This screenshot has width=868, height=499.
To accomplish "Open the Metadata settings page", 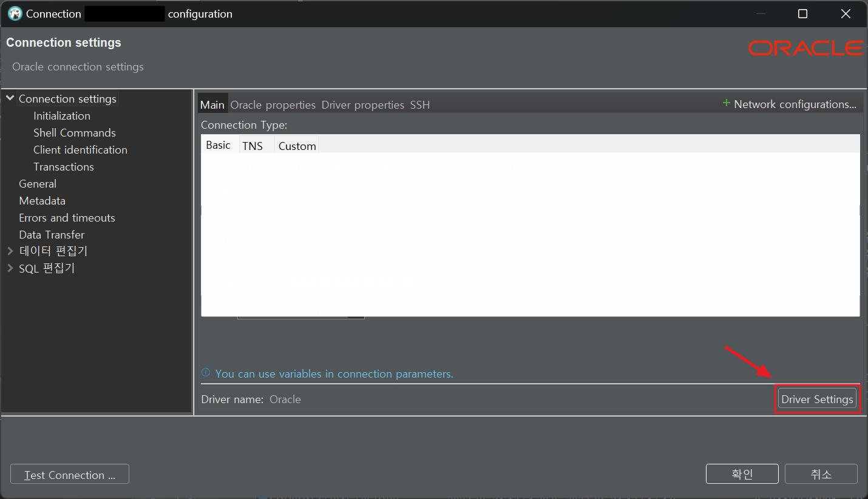I will pyautogui.click(x=42, y=200).
